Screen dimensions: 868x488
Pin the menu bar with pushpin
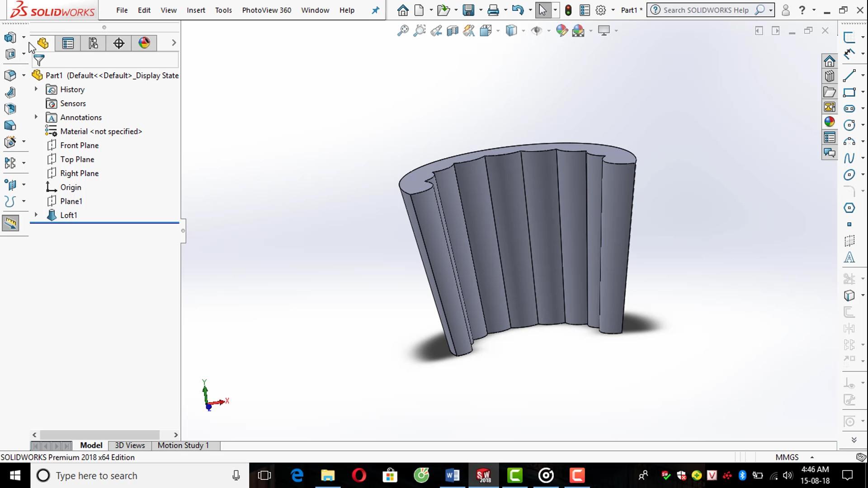[375, 10]
